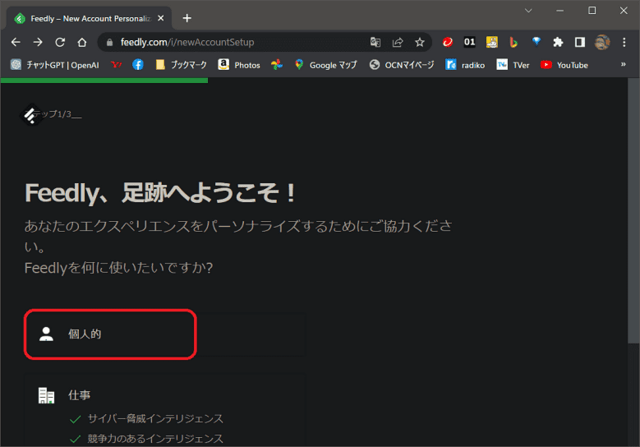Bookmark this page with the star icon
The height and width of the screenshot is (447, 640).
(420, 42)
